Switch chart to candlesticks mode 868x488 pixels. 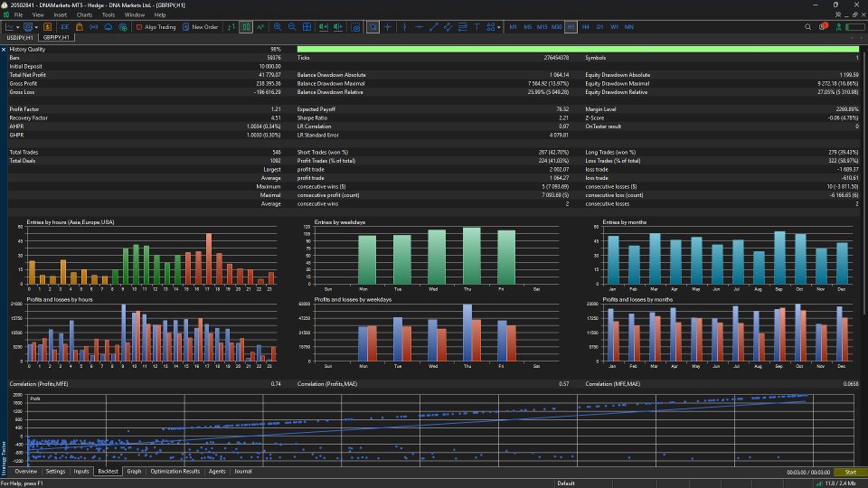[246, 27]
